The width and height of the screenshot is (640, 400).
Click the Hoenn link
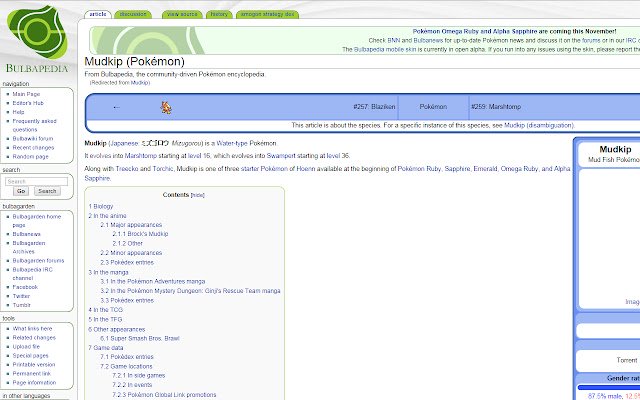point(305,169)
